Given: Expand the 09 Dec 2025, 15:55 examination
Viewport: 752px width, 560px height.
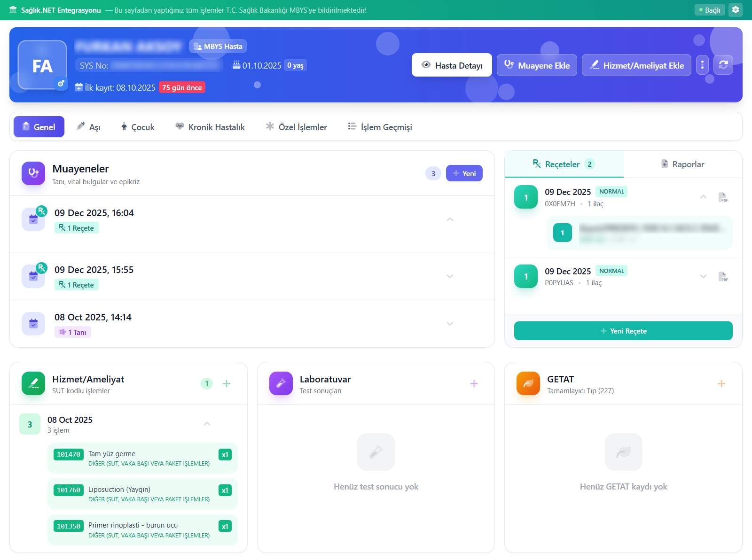Looking at the screenshot, I should [450, 276].
